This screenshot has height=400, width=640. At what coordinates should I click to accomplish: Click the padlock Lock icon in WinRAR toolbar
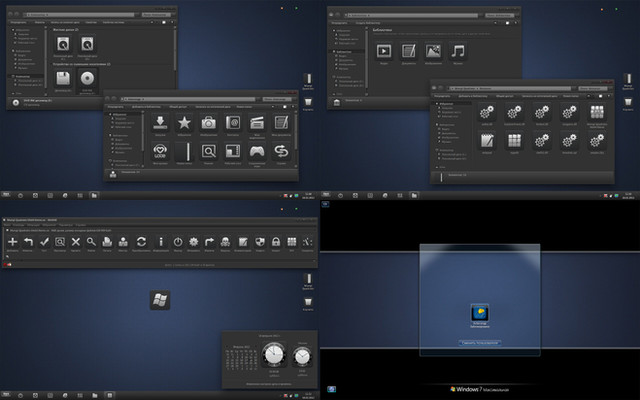coord(276,242)
